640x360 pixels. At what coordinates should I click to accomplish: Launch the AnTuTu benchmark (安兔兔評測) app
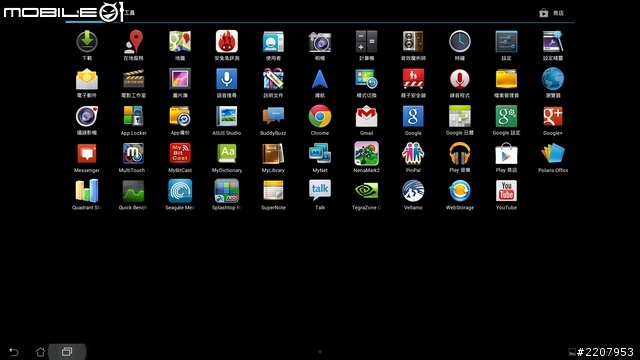pyautogui.click(x=227, y=42)
